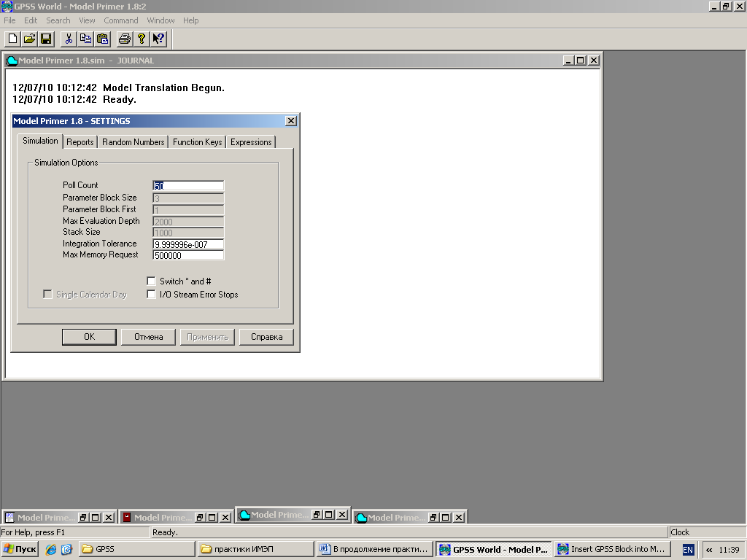Image resolution: width=747 pixels, height=560 pixels.
Task: Click the New file toolbar icon
Action: pyautogui.click(x=13, y=39)
